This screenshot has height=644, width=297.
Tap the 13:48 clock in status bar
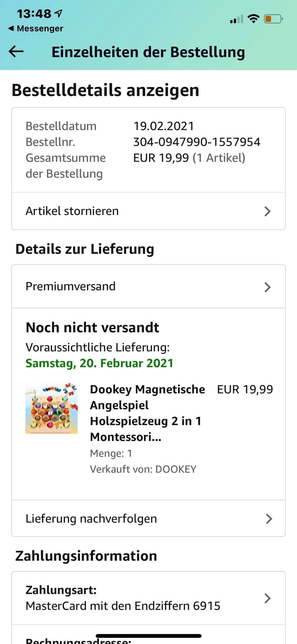click(34, 14)
